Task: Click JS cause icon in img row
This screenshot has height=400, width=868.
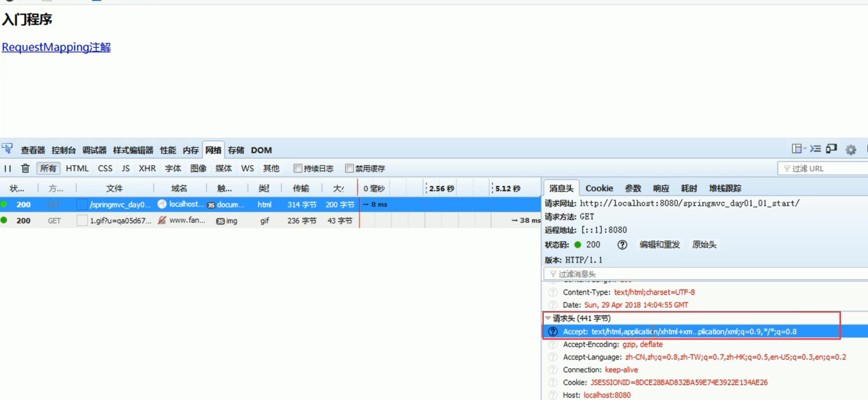Action: [x=220, y=221]
